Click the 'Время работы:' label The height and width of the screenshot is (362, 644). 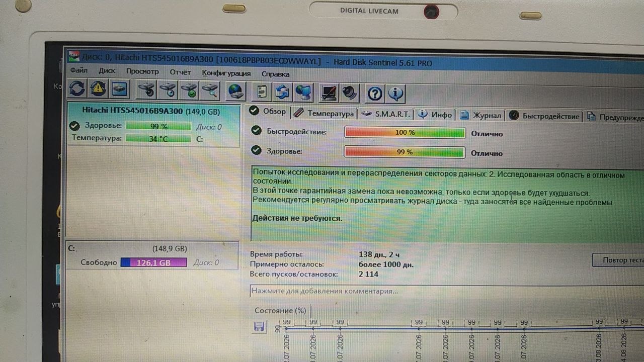[276, 254]
